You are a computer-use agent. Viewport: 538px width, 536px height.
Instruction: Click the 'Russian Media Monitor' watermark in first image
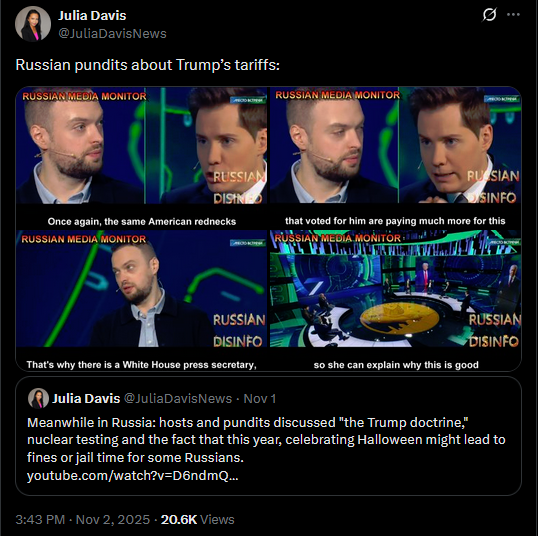[x=84, y=96]
